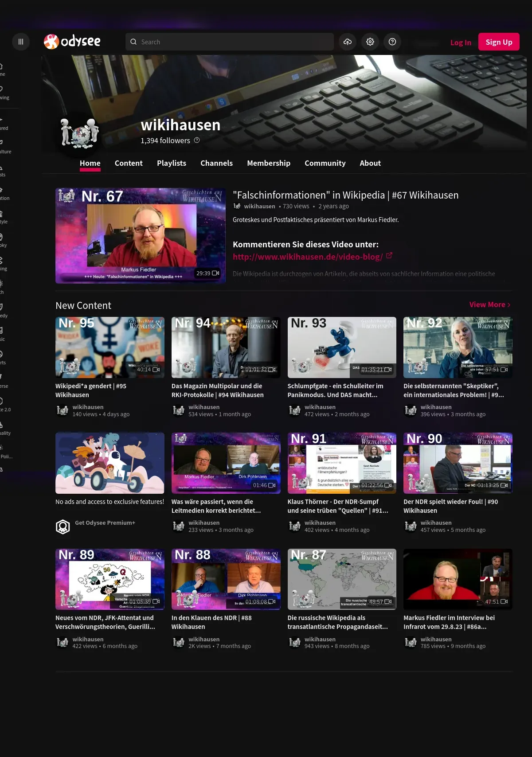Open Nr. 89 video thumbnail
Viewport: 532px width, 757px height.
[x=110, y=579]
